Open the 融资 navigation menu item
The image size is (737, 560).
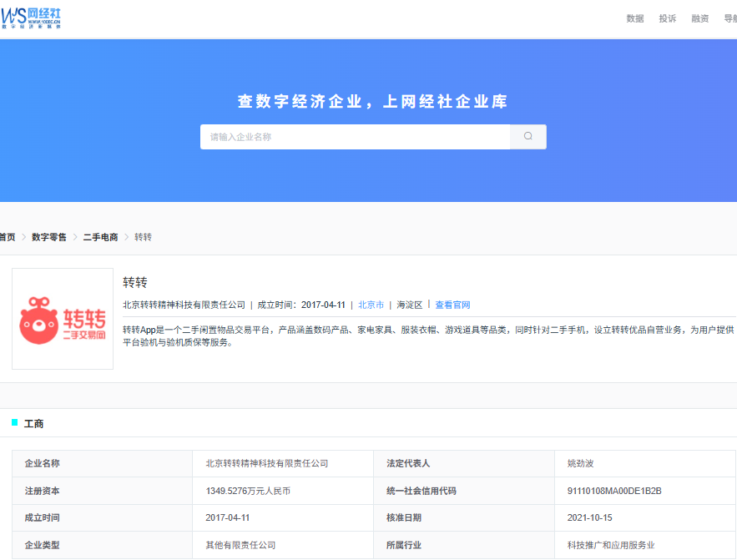(x=700, y=19)
